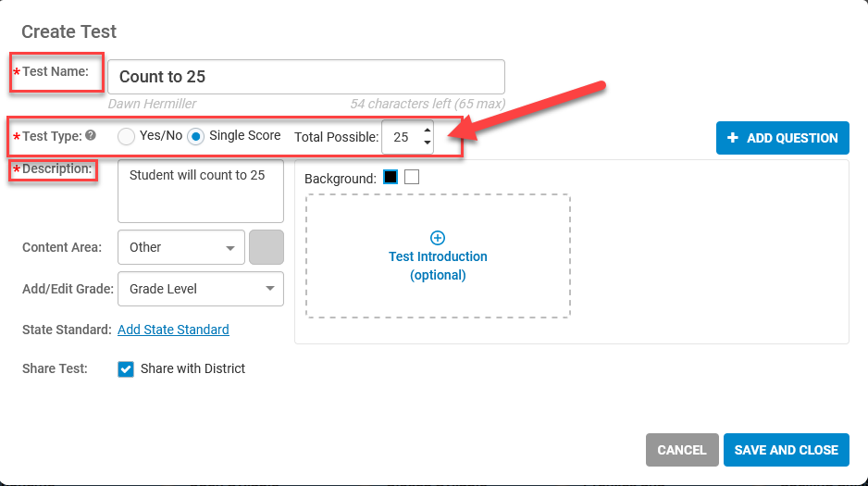The image size is (868, 486).
Task: Click the plus icon on Add Question
Action: click(x=733, y=138)
